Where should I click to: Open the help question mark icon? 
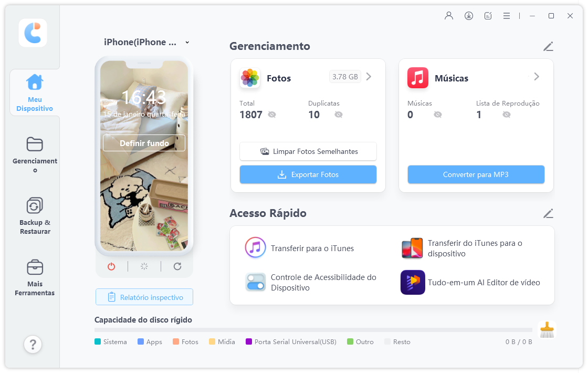click(33, 344)
